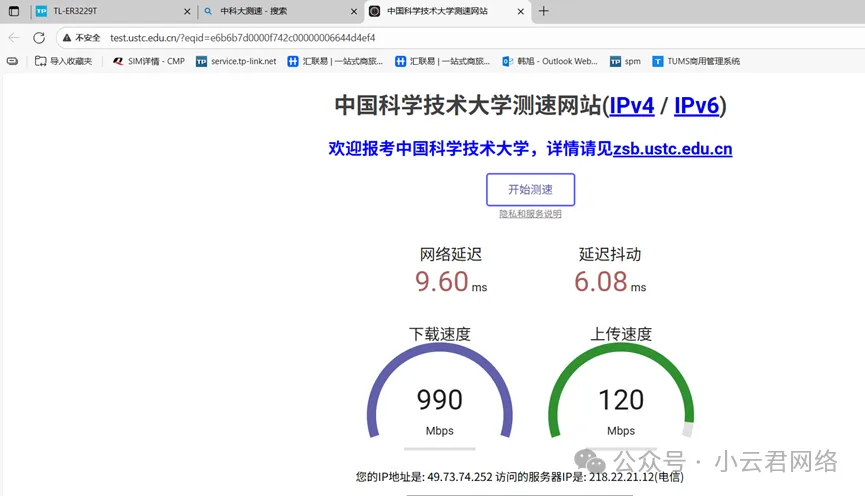Open the IPv4 test link

coord(632,106)
